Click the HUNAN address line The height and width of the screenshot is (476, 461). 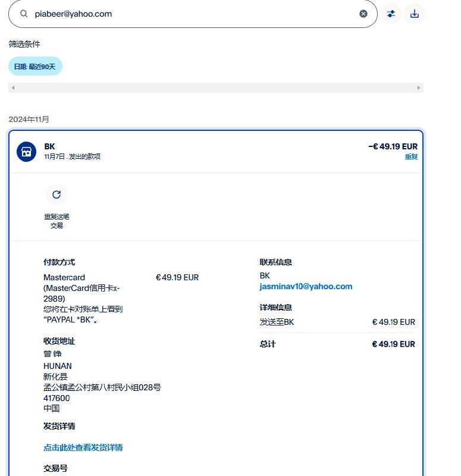coord(58,366)
